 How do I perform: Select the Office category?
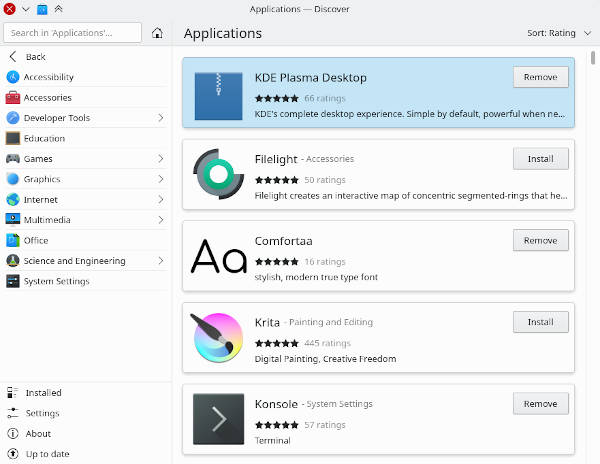click(86, 240)
